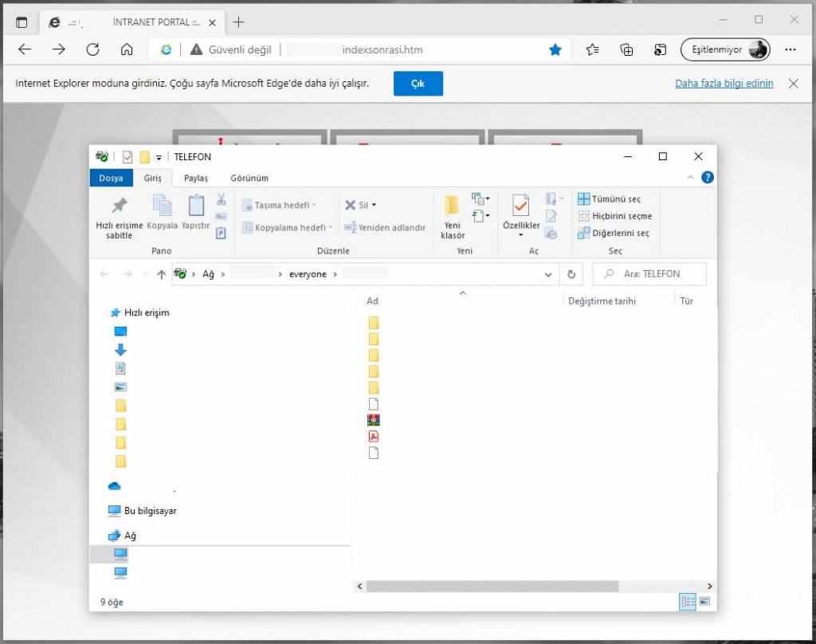Expand the Sil delete dropdown
This screenshot has width=816, height=644.
374,205
